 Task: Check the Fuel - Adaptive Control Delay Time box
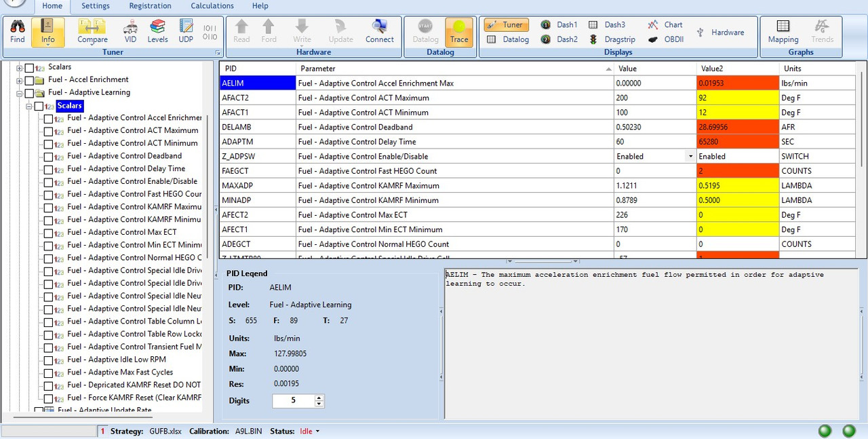pyautogui.click(x=48, y=169)
